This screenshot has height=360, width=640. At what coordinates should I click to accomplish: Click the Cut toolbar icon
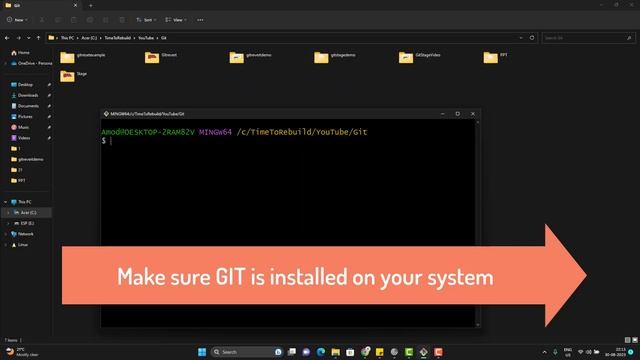point(42,20)
